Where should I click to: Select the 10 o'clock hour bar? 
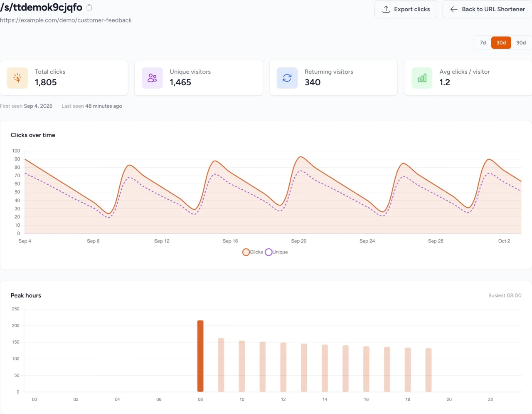pyautogui.click(x=242, y=366)
